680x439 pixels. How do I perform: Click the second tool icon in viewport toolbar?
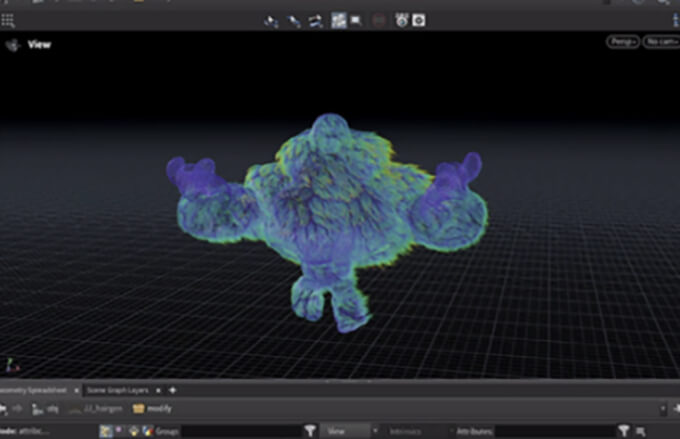pyautogui.click(x=293, y=20)
